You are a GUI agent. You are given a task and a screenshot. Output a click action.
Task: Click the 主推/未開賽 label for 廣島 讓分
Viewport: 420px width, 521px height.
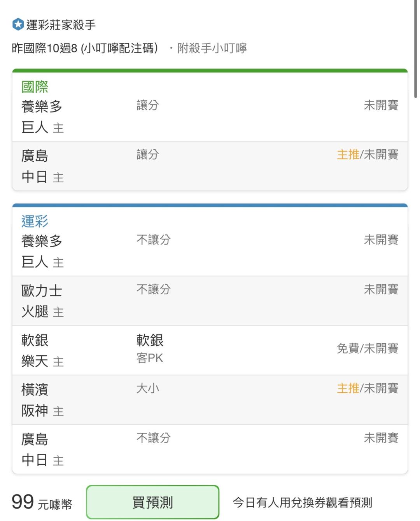click(367, 154)
